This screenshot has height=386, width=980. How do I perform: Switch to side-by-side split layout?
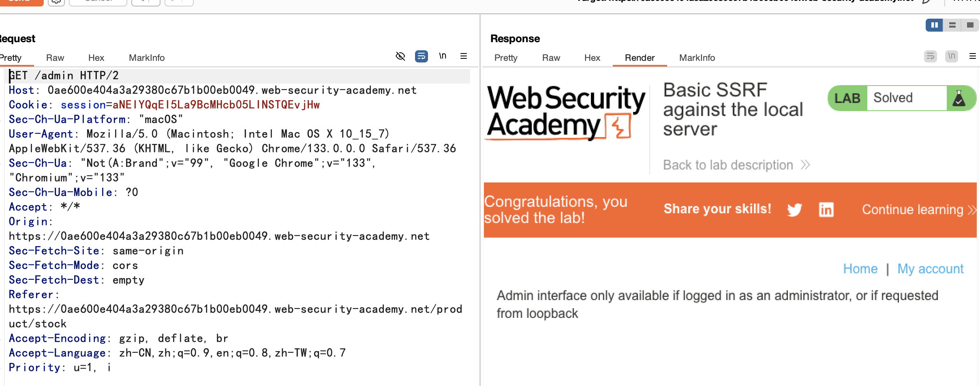coord(934,25)
